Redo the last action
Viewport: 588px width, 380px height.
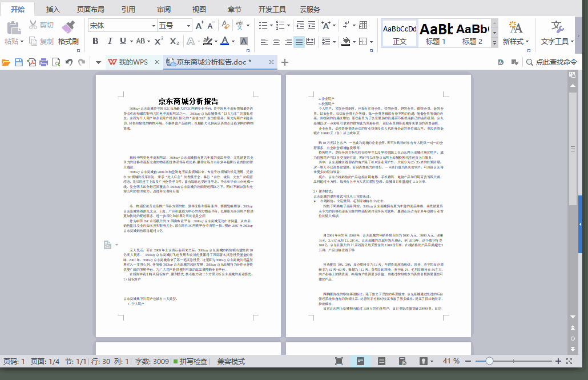click(82, 62)
